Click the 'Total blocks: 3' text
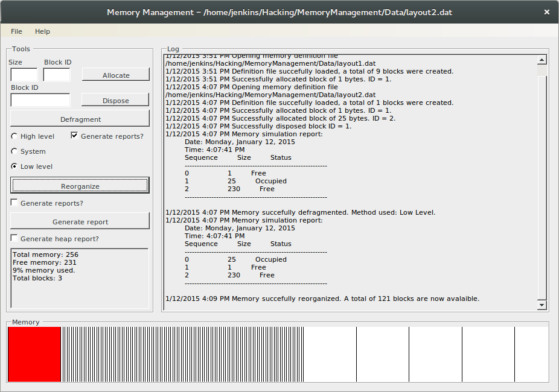Screen dimensions: 559x392 click(37, 278)
